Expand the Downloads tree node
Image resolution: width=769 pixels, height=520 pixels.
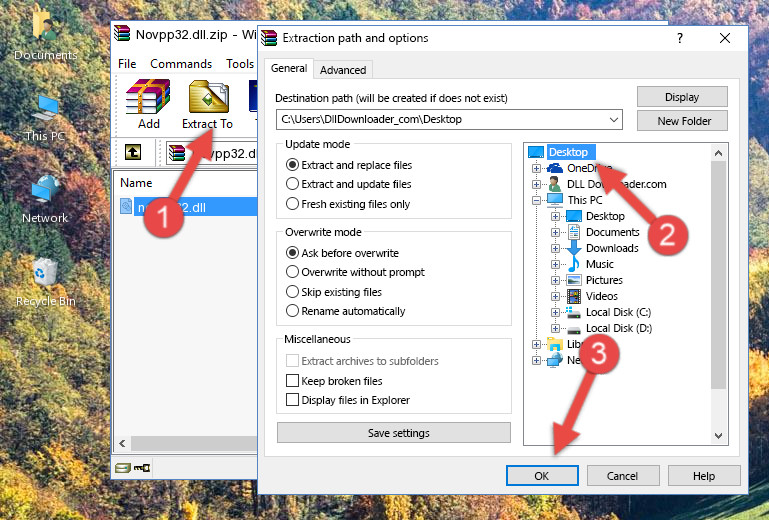point(555,248)
